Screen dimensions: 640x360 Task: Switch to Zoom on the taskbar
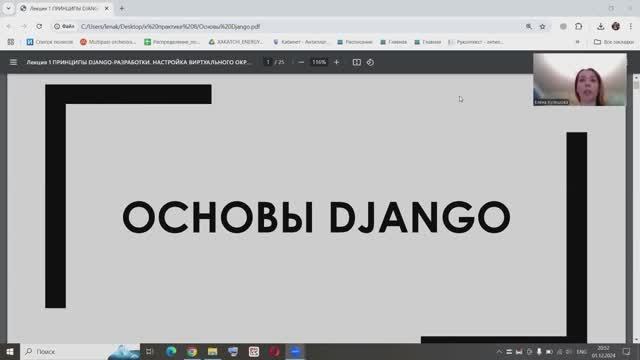pos(295,351)
